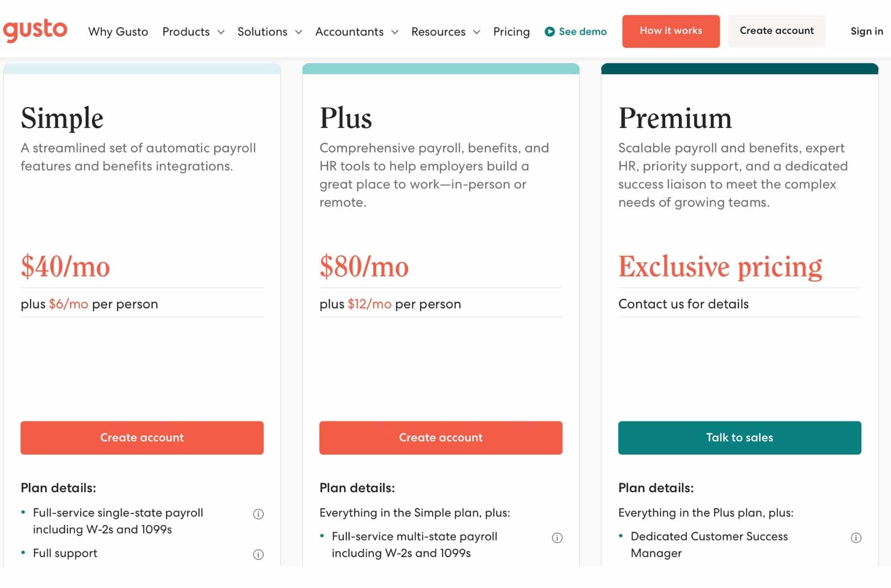The width and height of the screenshot is (891, 588).
Task: Click info icon beside Full support
Action: coord(258,554)
